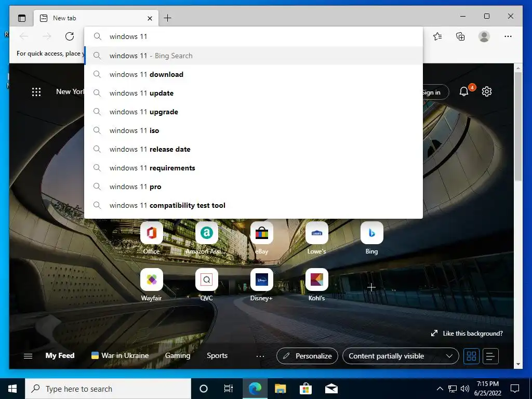Select the Sports feed tab
The image size is (532, 399).
217,355
